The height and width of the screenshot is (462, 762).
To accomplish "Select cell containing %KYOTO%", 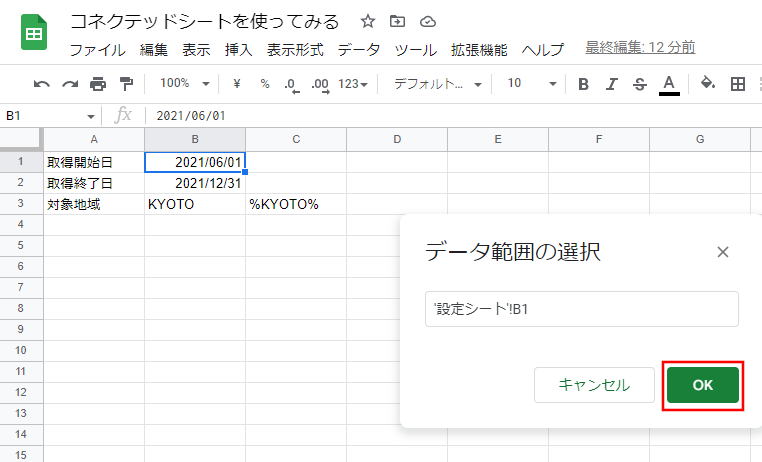I will (x=296, y=204).
